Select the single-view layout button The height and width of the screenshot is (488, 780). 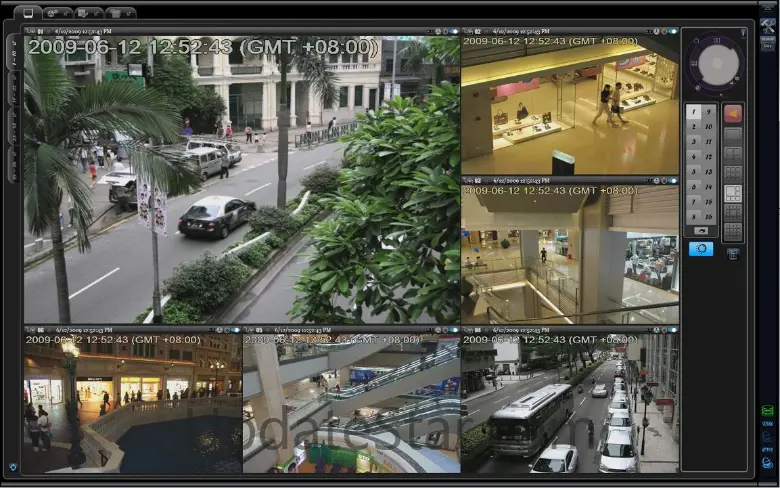pyautogui.click(x=733, y=134)
